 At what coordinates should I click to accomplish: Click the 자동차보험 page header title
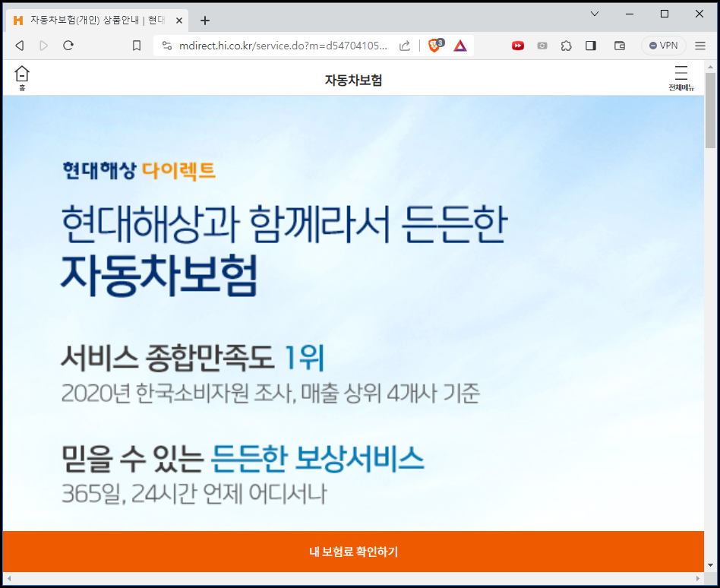point(353,81)
